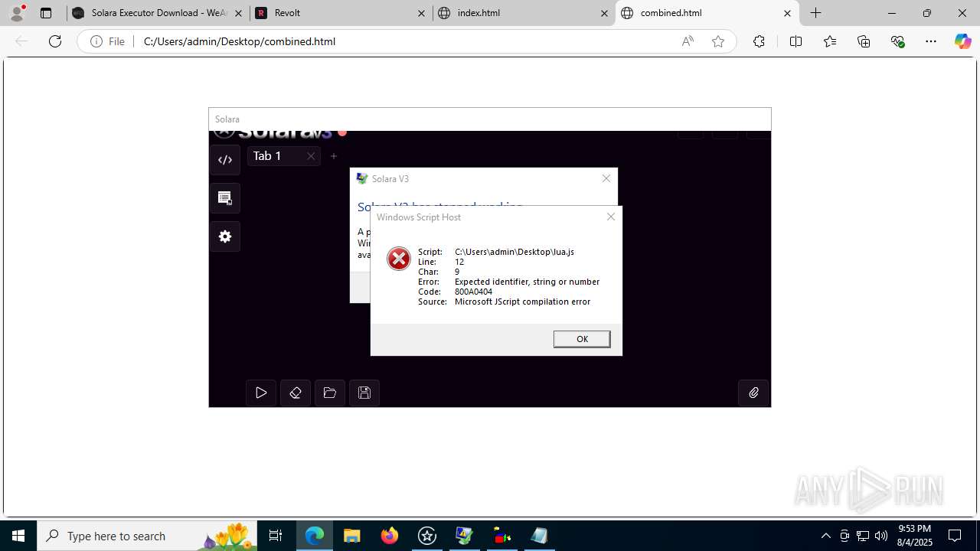Open volume control in system tray
980x551 pixels.
[881, 536]
